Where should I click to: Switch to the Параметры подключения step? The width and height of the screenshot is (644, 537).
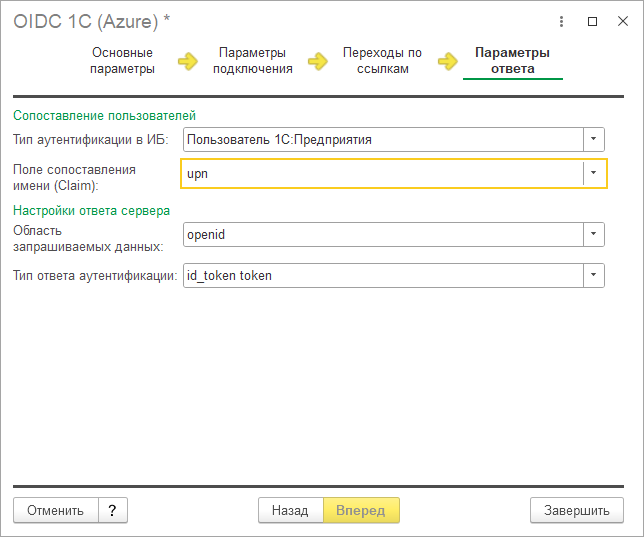(252, 61)
